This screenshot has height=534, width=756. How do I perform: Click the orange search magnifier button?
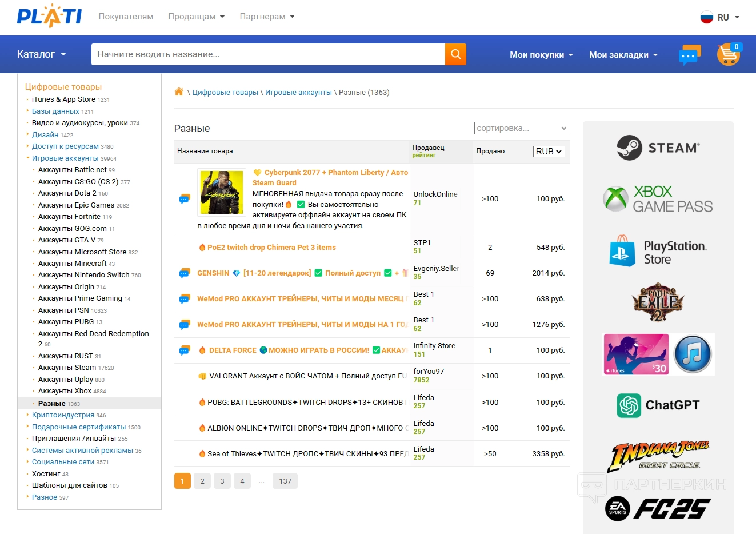(x=455, y=54)
